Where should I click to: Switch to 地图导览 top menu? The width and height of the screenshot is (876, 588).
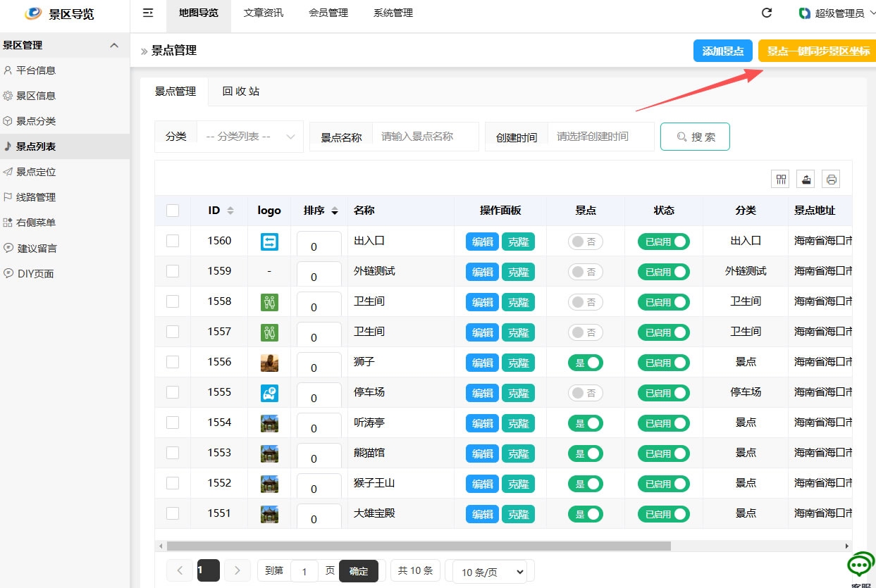[199, 13]
